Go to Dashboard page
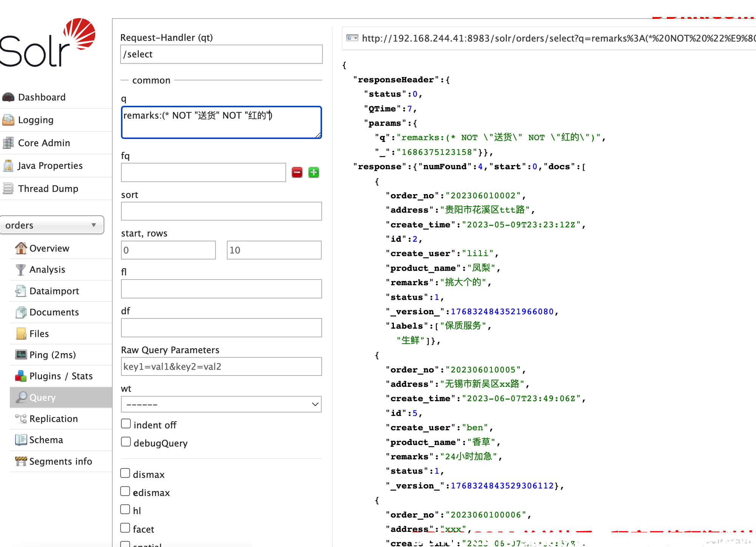This screenshot has width=756, height=547. 42,97
